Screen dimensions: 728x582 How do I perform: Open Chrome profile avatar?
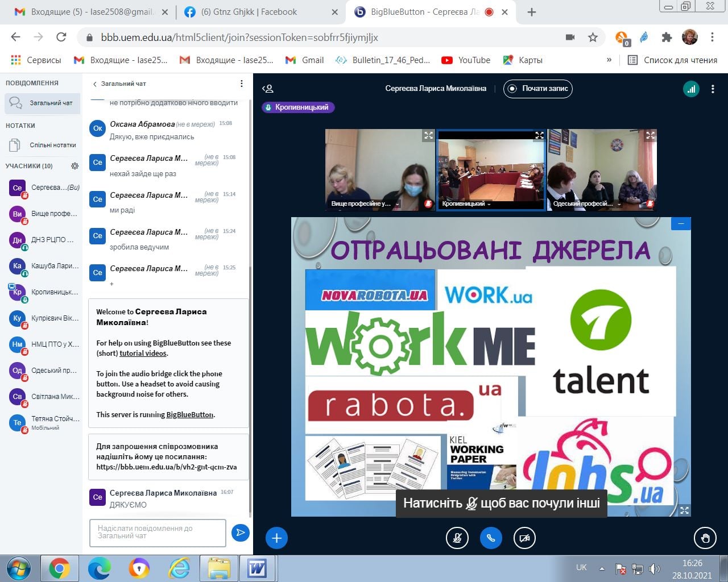(x=690, y=38)
